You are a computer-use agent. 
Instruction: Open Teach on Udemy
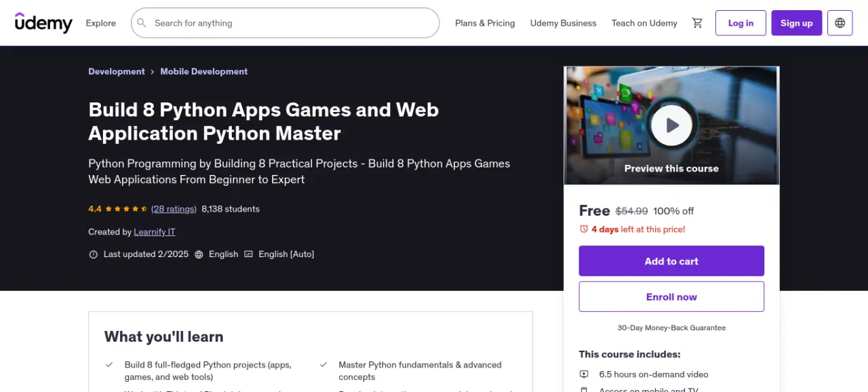[644, 23]
